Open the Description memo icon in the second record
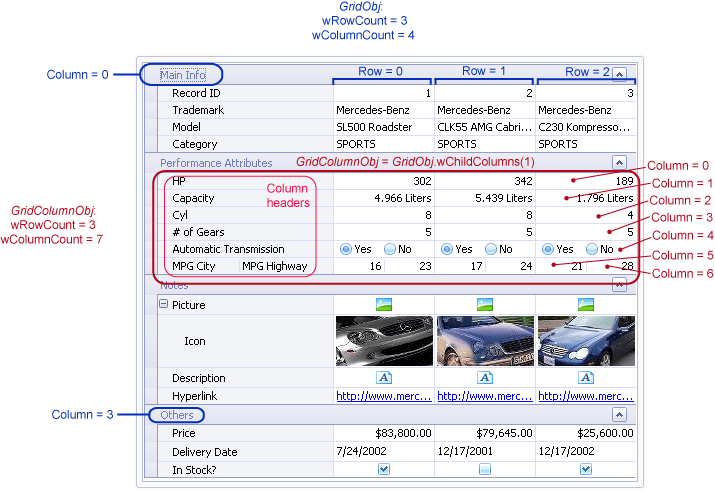This screenshot has height=491, width=715. point(485,378)
